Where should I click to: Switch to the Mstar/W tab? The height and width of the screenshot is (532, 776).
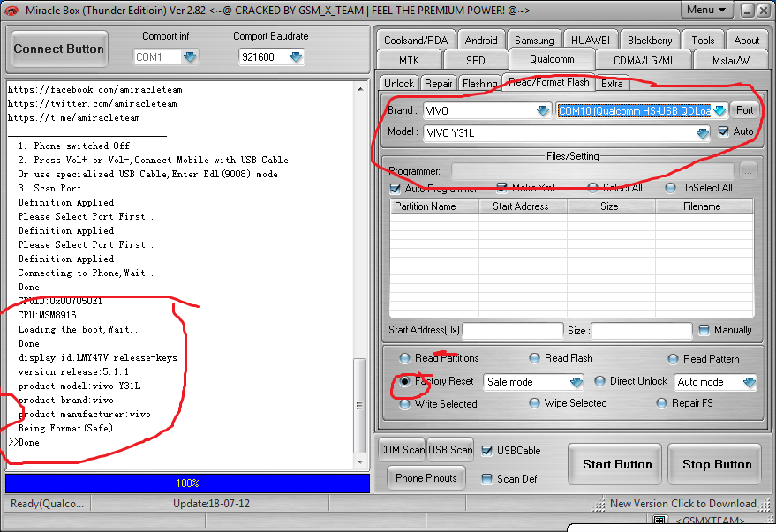coord(730,60)
